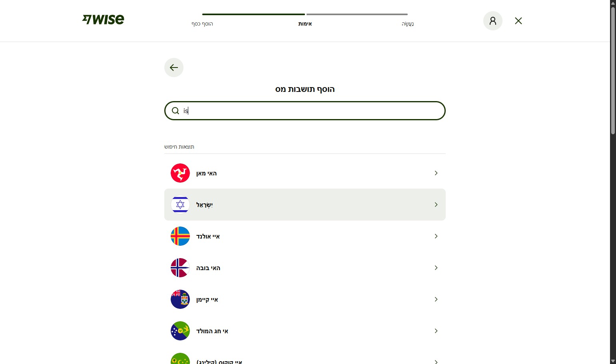
Task: Go to the הוסף כסף step
Action: coord(202,24)
